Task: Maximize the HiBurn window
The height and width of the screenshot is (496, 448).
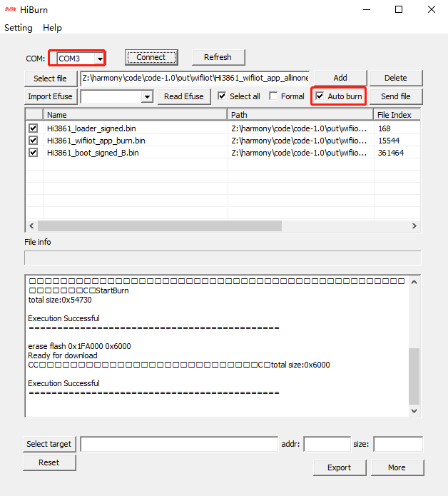Action: tap(399, 9)
